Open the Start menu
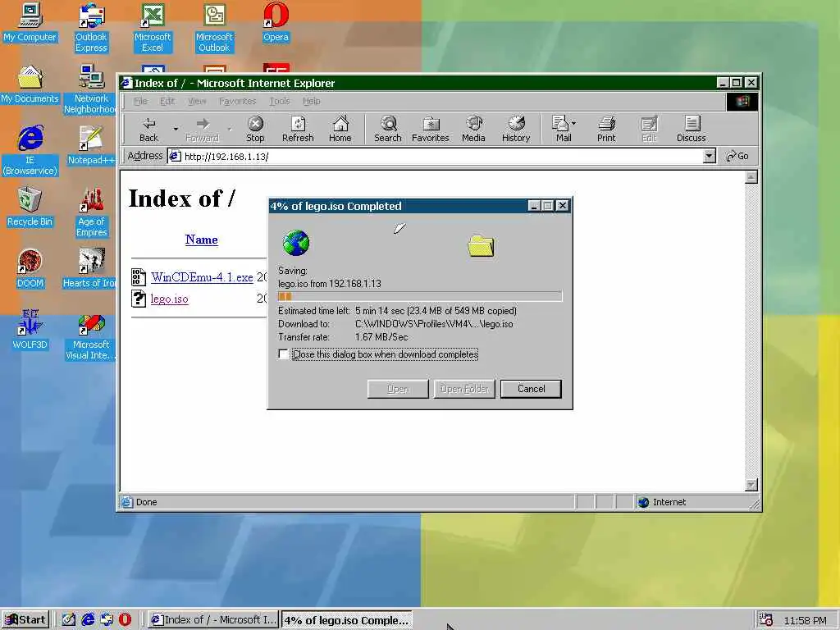This screenshot has height=630, width=840. (25, 620)
